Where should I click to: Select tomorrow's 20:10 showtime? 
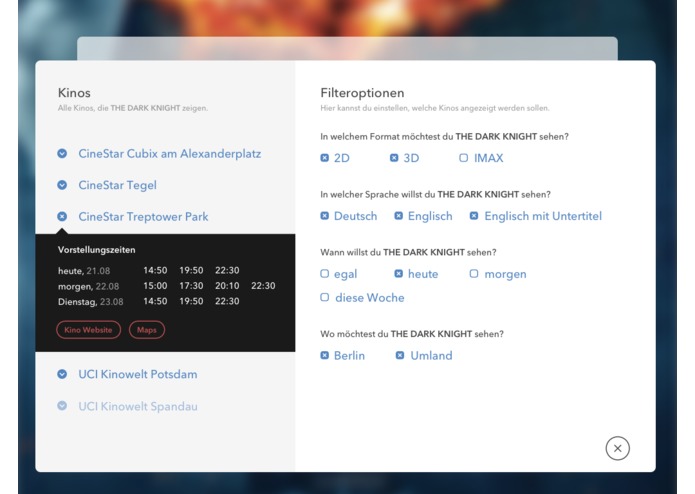click(227, 286)
